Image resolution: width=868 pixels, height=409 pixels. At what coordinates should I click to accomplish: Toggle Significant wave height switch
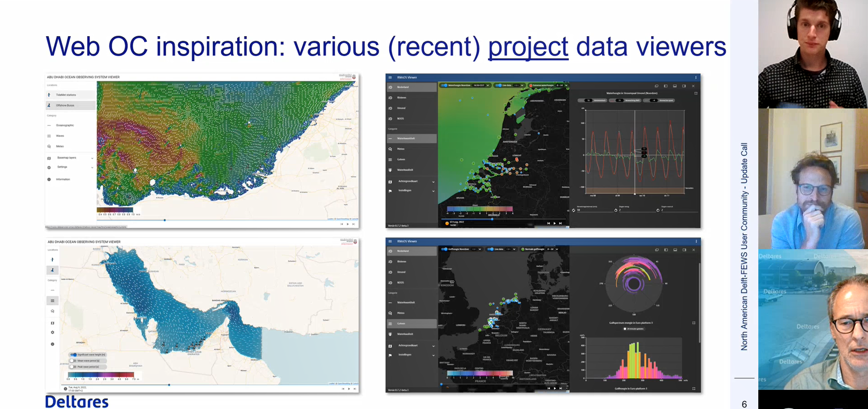coord(73,355)
